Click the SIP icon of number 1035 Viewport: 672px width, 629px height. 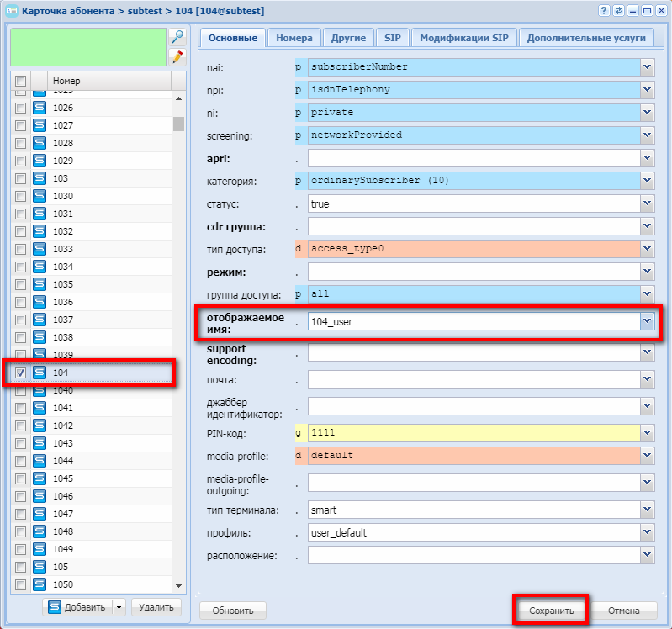point(40,284)
